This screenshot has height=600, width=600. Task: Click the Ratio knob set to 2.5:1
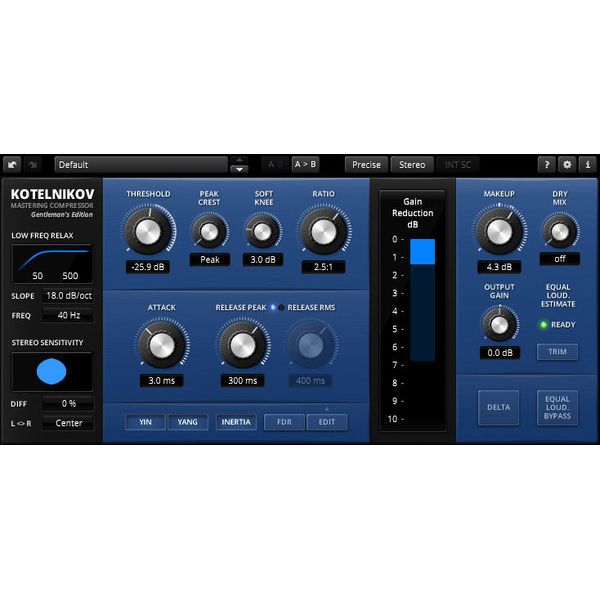coord(323,232)
